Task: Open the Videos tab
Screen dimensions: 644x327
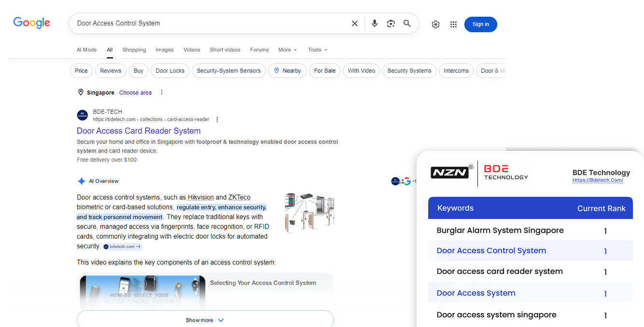Action: click(192, 50)
